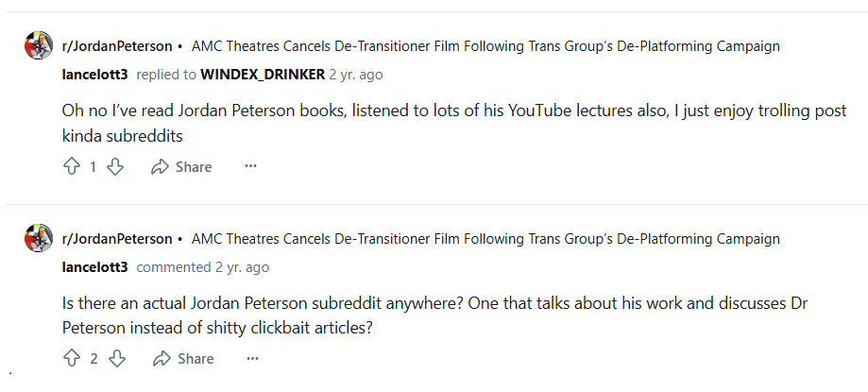Open r/JordanPeterson link in first comment
This screenshot has width=868, height=392.
click(117, 46)
